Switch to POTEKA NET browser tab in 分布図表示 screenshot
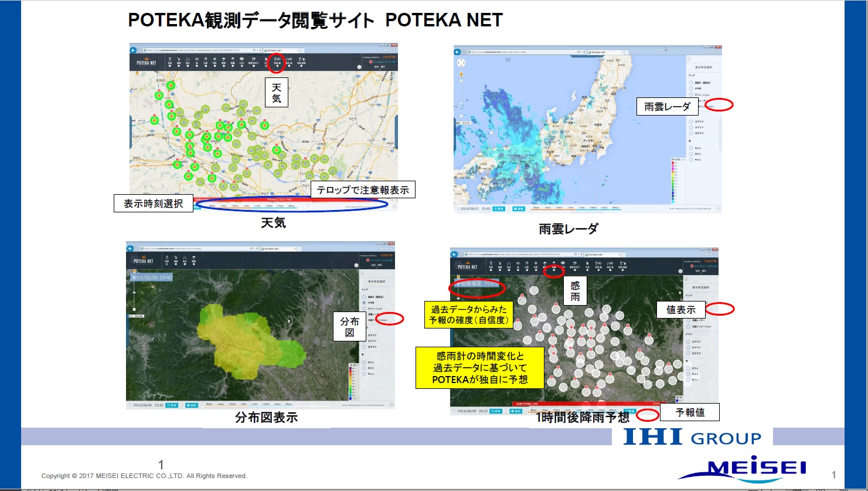 point(279,249)
